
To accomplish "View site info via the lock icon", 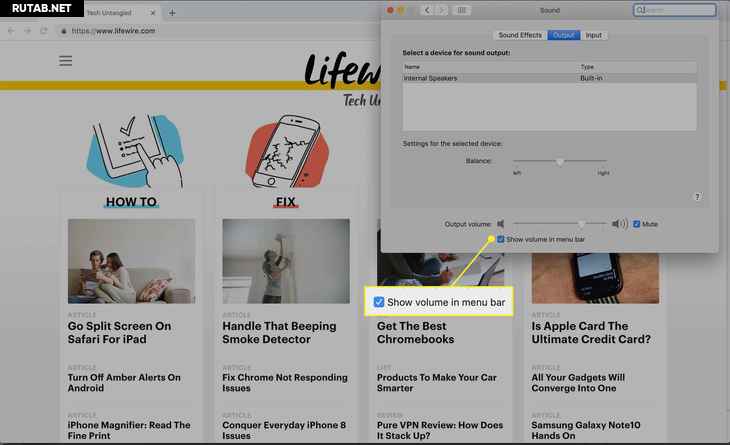I will pos(64,31).
